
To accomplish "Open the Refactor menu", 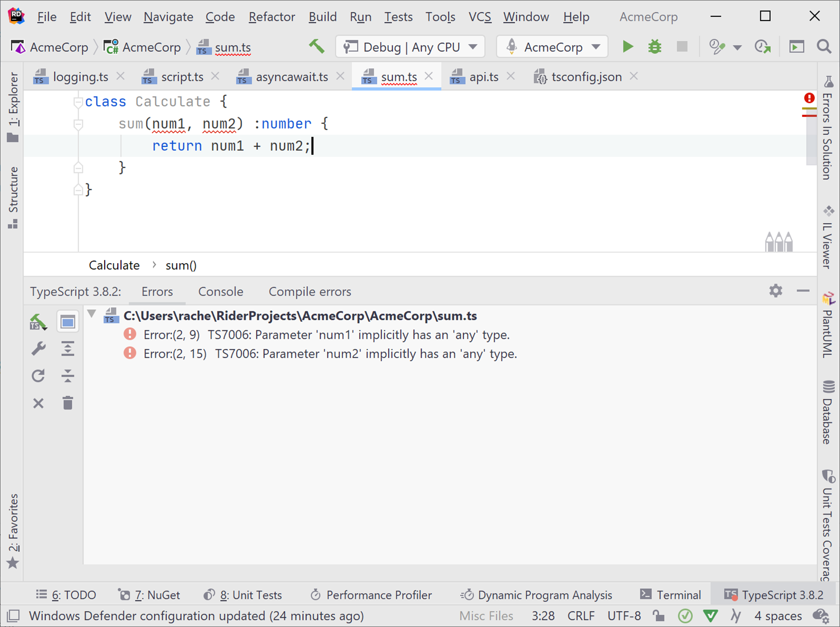I will pyautogui.click(x=272, y=17).
